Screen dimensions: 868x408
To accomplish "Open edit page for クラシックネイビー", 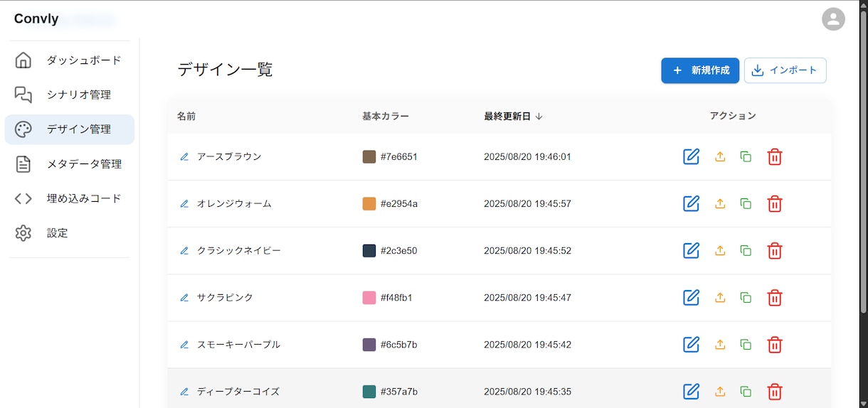I will point(691,250).
